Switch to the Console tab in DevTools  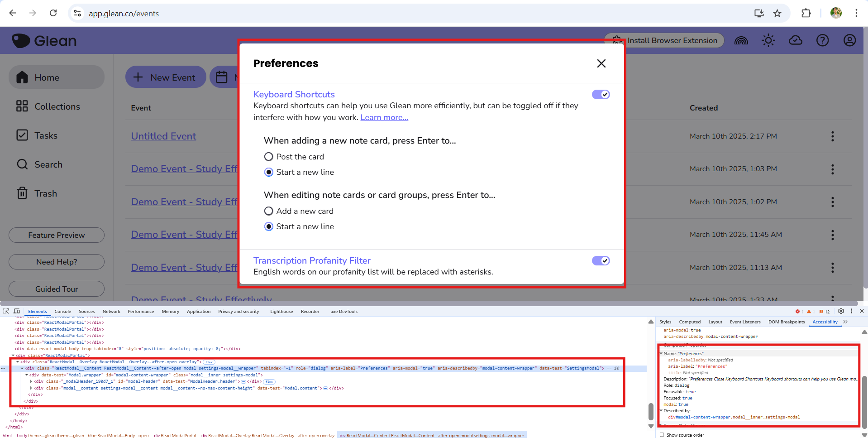click(62, 312)
